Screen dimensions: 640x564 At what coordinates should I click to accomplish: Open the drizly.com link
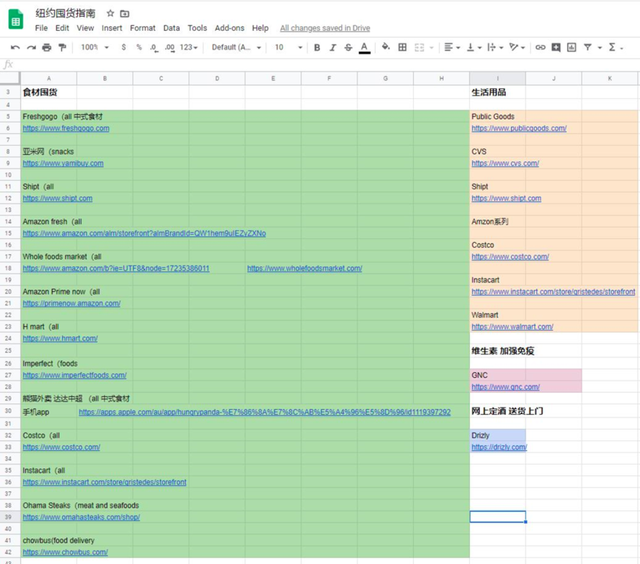coord(499,447)
